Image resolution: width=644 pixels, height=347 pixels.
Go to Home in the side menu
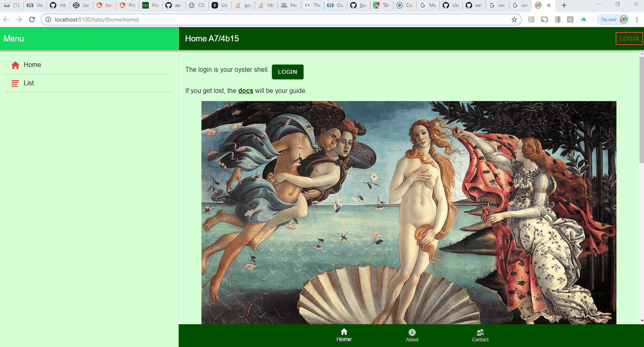[88, 65]
